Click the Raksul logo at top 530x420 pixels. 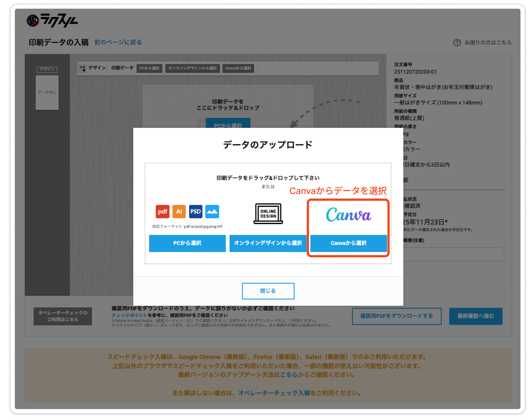point(52,20)
